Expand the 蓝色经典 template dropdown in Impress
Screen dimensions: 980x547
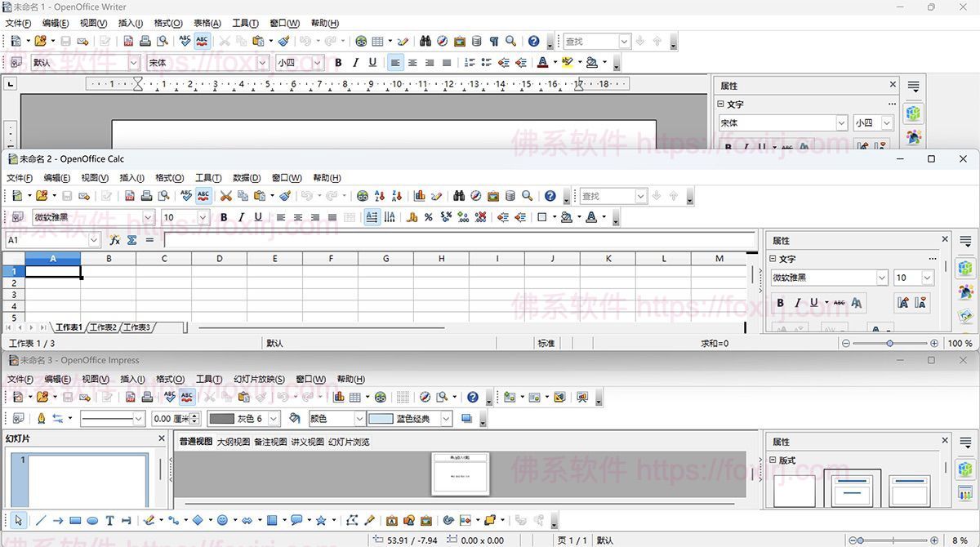click(445, 418)
